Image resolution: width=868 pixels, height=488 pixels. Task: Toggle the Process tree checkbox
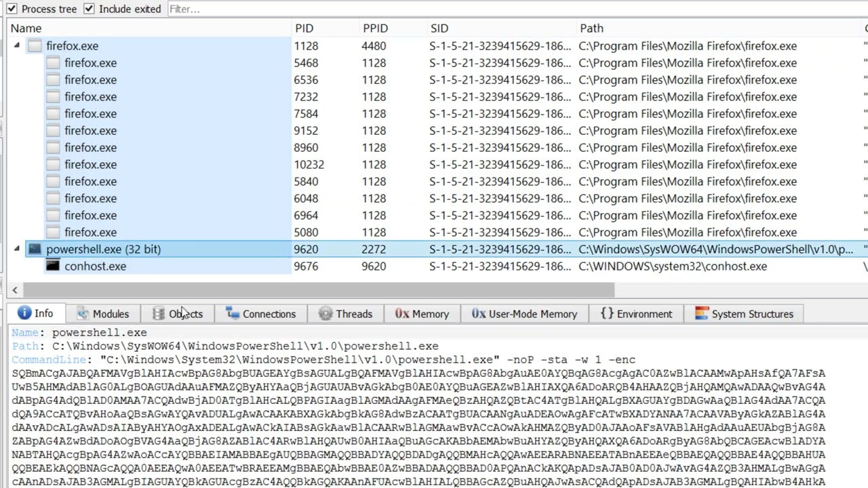[12, 9]
